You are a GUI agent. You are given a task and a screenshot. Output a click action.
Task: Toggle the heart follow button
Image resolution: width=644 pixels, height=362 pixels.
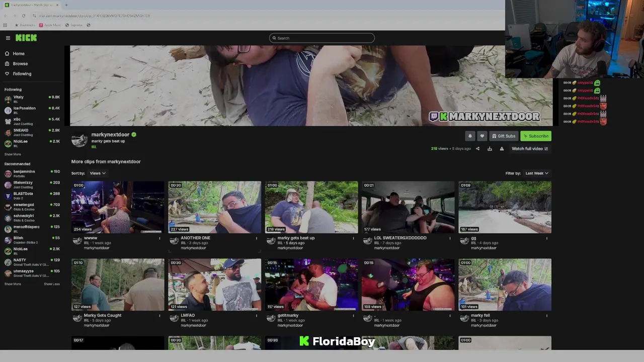click(x=482, y=136)
